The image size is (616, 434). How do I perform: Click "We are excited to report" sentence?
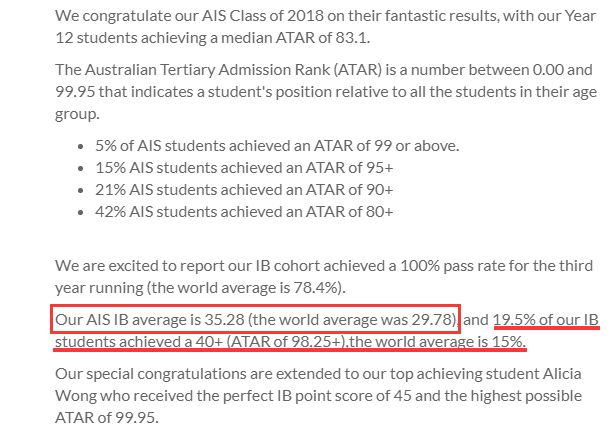point(142,268)
